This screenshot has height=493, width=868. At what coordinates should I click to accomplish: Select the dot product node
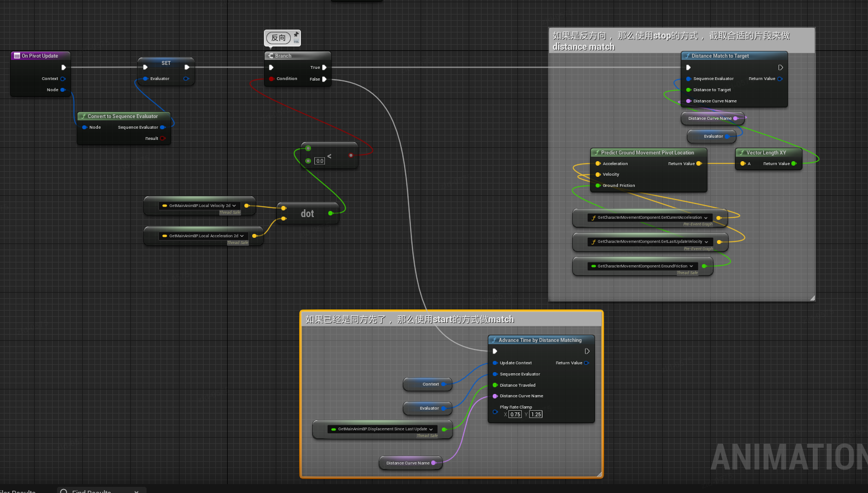(307, 214)
